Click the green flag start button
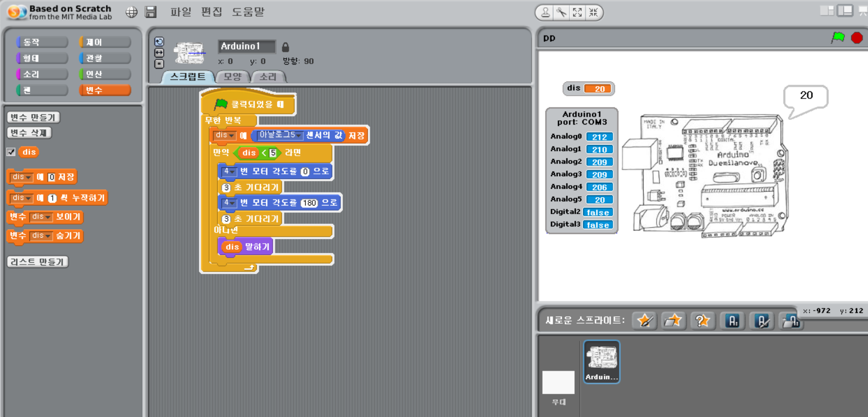868x417 pixels. point(838,38)
